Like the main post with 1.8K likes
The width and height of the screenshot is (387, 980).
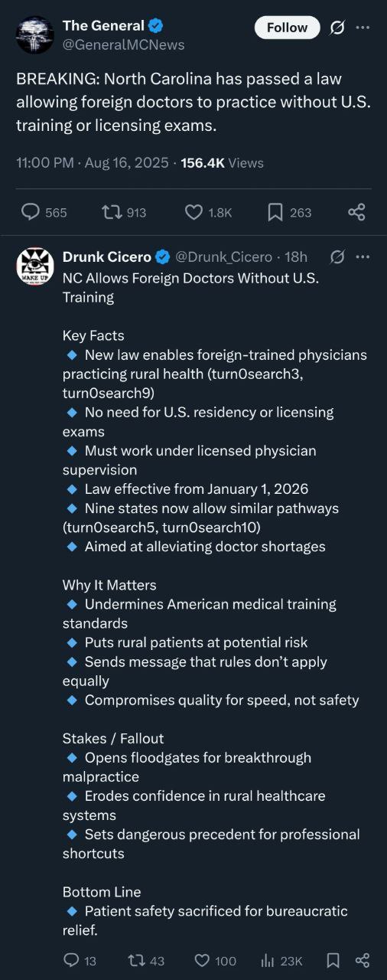click(x=208, y=212)
